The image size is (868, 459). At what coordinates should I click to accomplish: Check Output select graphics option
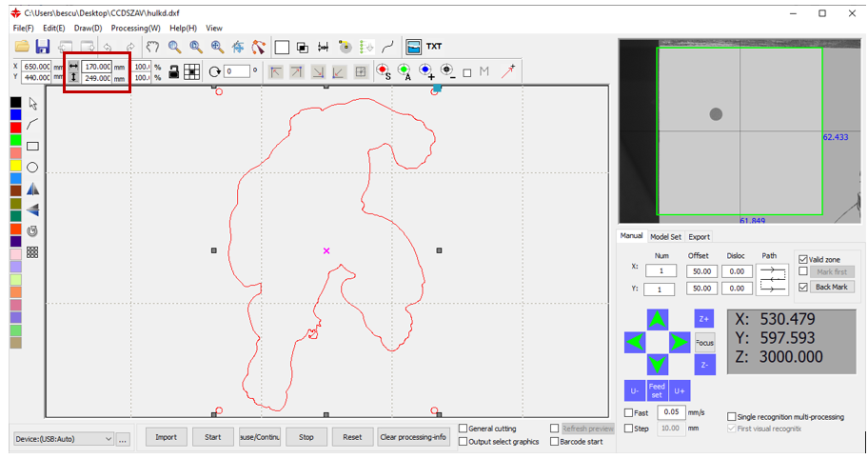click(x=463, y=441)
